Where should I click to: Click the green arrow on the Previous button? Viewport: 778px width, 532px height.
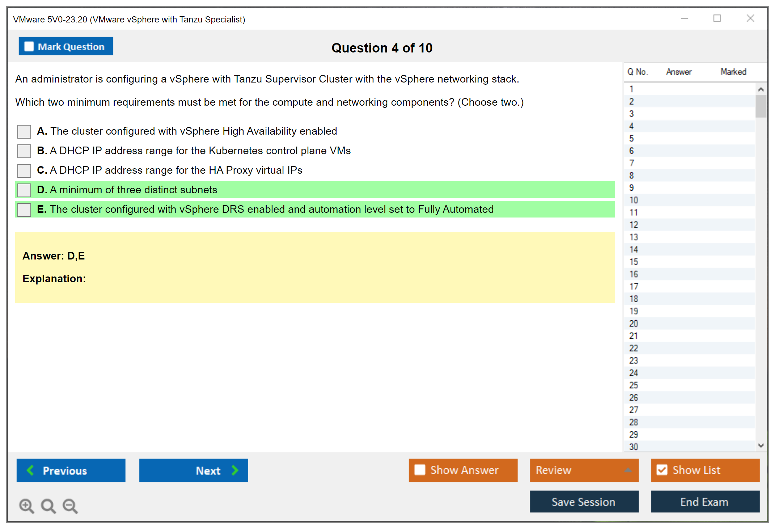click(x=30, y=470)
